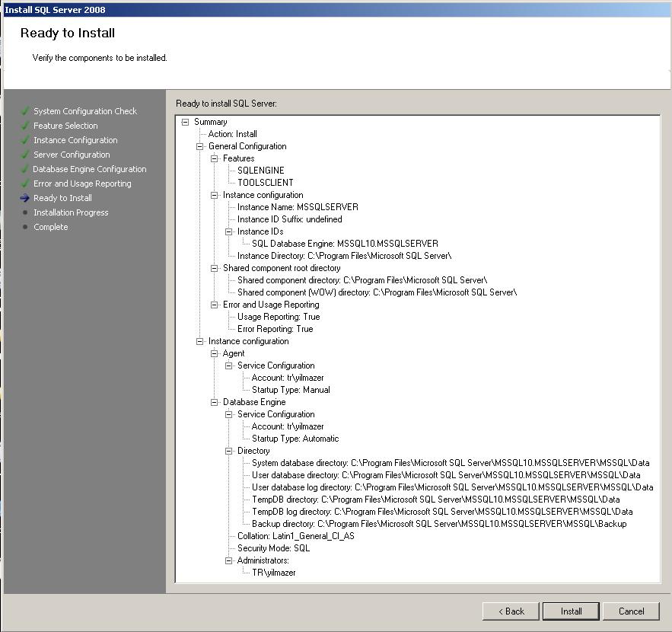The width and height of the screenshot is (672, 632).
Task: Select the SQLENGINE feature row
Action: click(x=260, y=171)
